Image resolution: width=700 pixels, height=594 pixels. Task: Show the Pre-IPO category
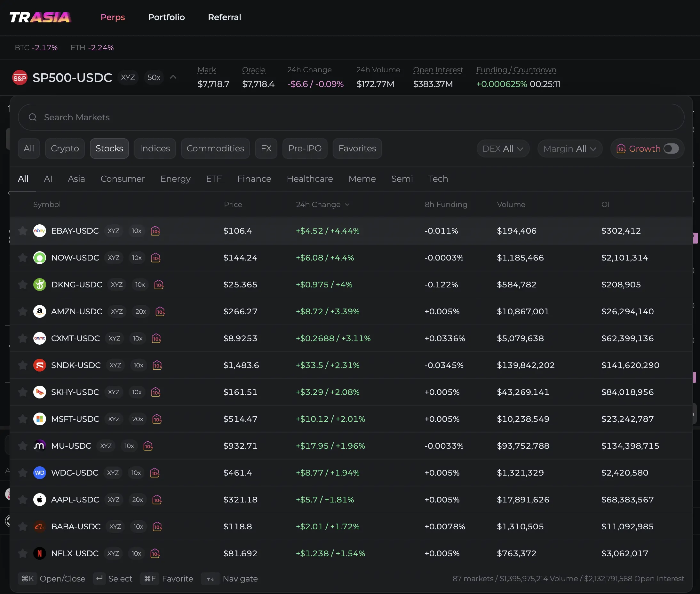(x=305, y=148)
